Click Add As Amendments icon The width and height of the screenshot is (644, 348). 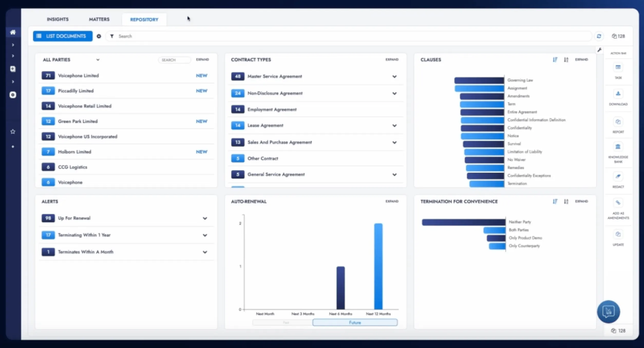click(618, 203)
